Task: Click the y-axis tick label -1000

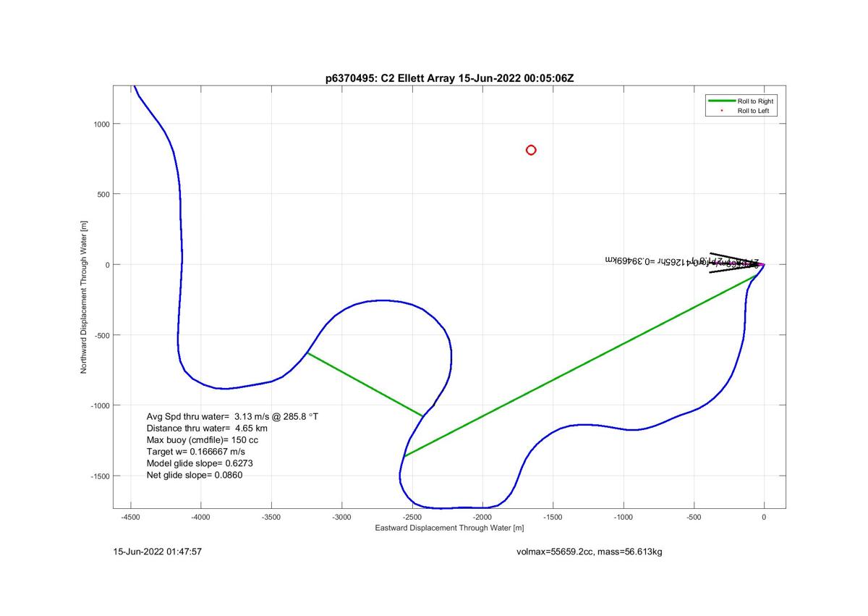Action: (x=99, y=405)
